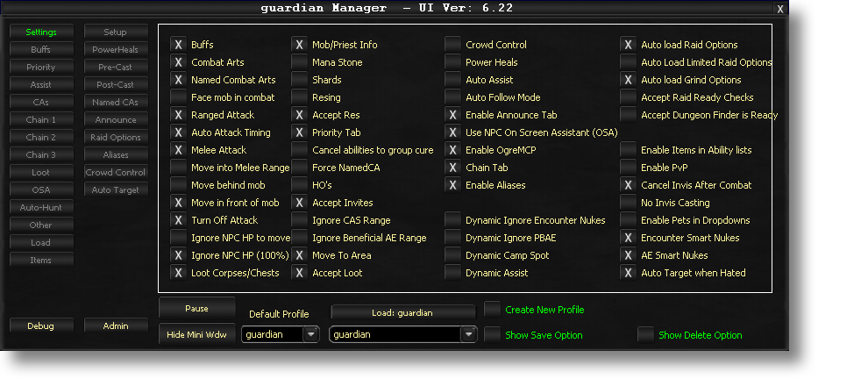868x386 pixels.
Task: Click the Load: guardian button
Action: tap(403, 313)
